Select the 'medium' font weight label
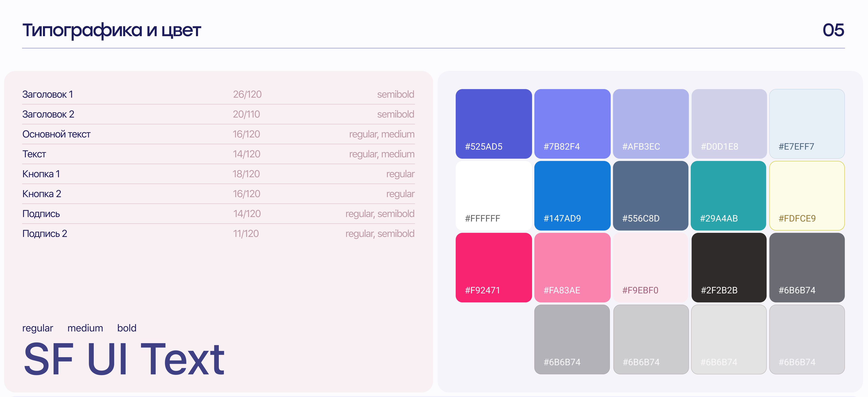 (x=85, y=328)
